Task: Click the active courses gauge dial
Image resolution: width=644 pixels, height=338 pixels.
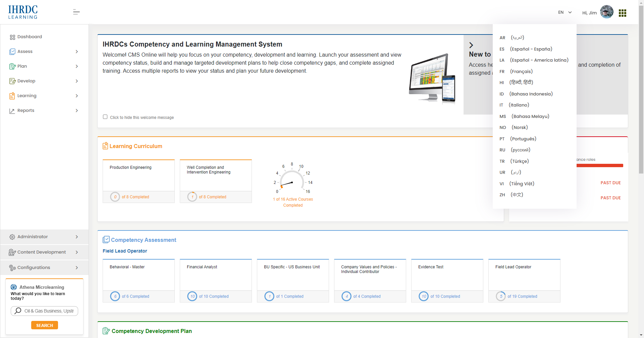Action: tap(292, 179)
